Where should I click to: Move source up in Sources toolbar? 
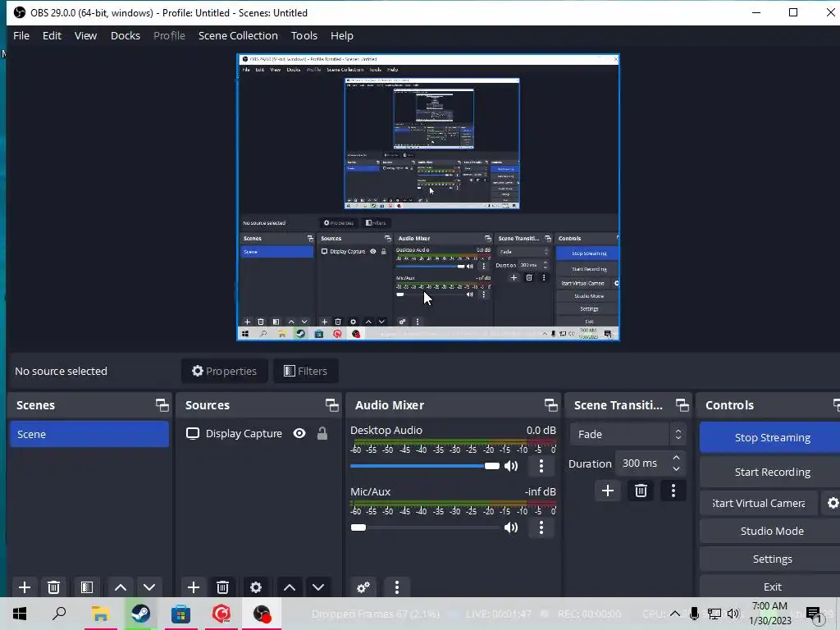tap(290, 587)
